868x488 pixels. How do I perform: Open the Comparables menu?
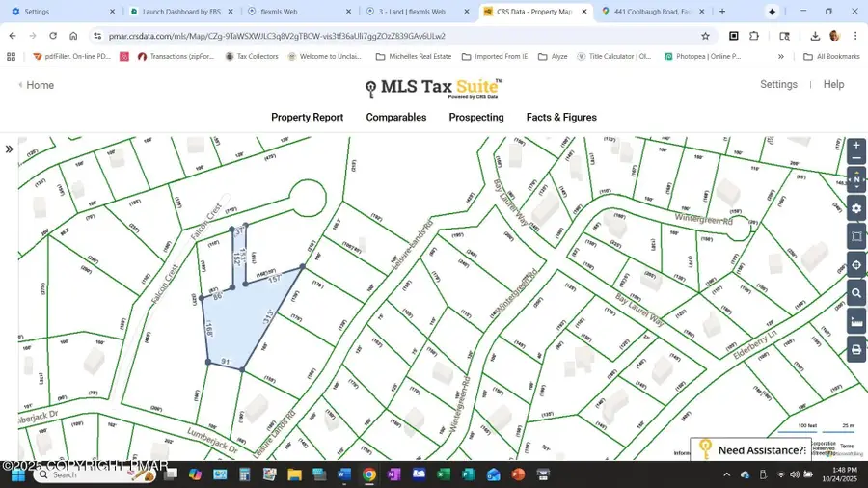(x=395, y=118)
